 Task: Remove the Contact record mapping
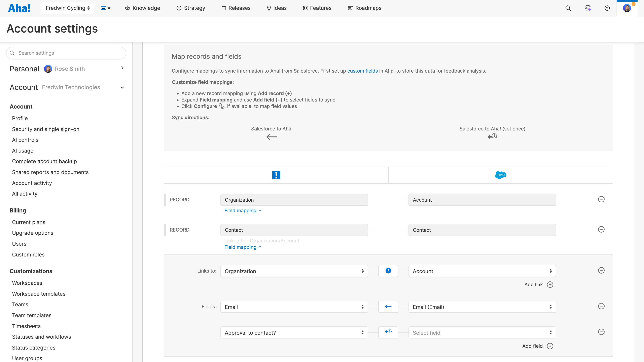[x=601, y=229]
